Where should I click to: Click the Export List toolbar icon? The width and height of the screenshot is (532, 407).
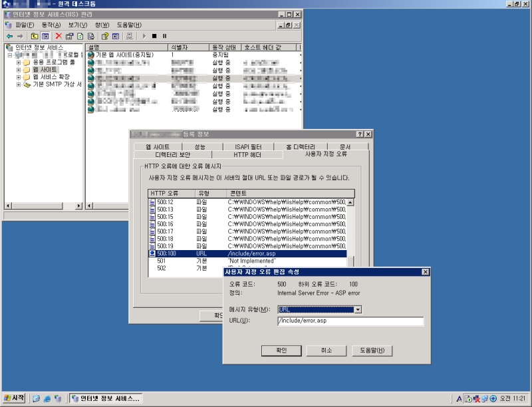tap(90, 36)
